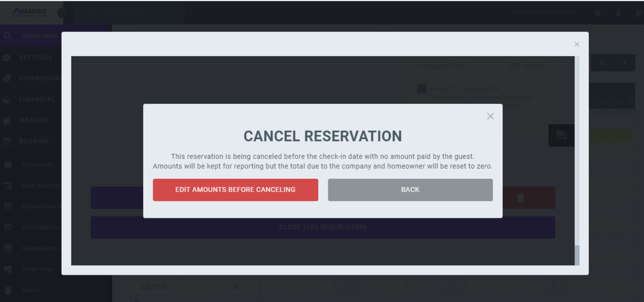Click the Customers people icon

(7, 164)
